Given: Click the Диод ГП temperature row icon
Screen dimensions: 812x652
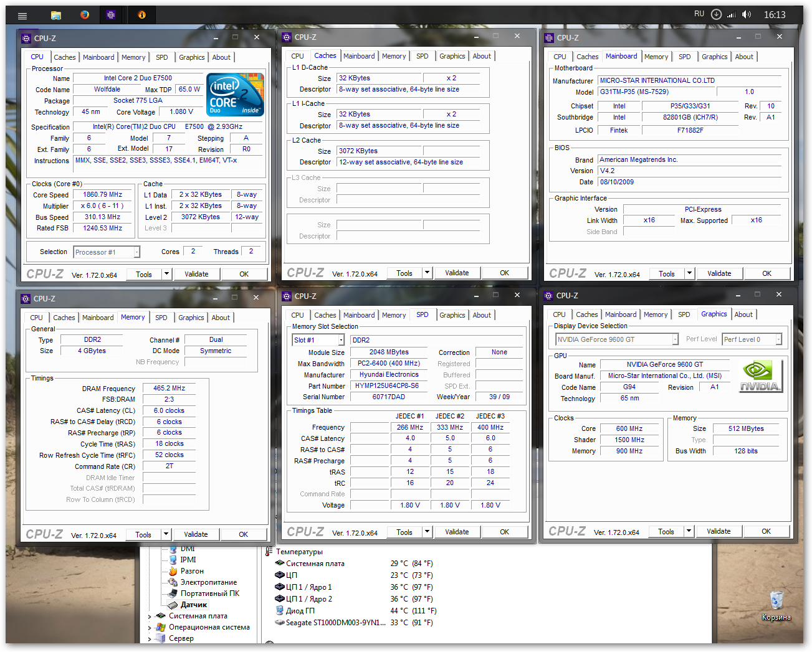Looking at the screenshot, I should [x=280, y=611].
